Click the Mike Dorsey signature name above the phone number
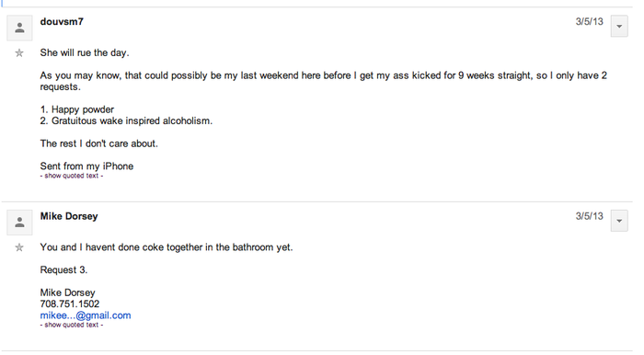The image size is (644, 355). pos(68,292)
